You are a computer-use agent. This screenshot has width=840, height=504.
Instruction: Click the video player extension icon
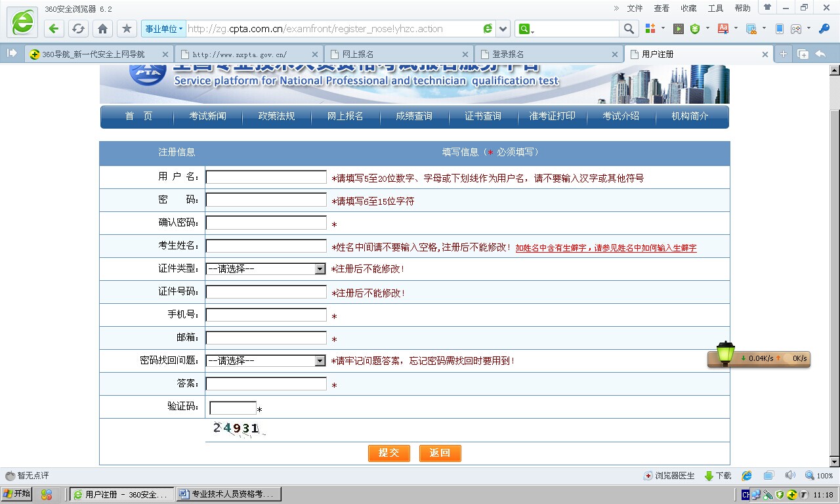(x=679, y=29)
